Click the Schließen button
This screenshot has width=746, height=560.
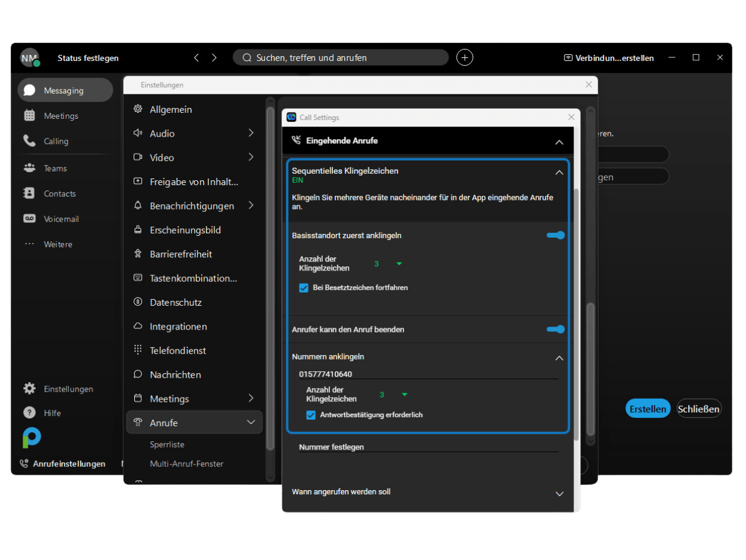pyautogui.click(x=699, y=408)
